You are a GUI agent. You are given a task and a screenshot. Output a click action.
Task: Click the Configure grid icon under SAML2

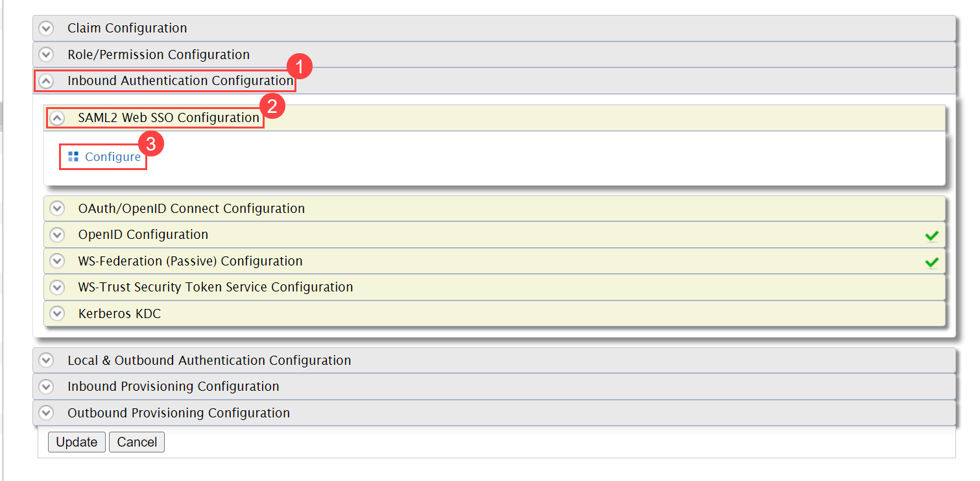[73, 156]
